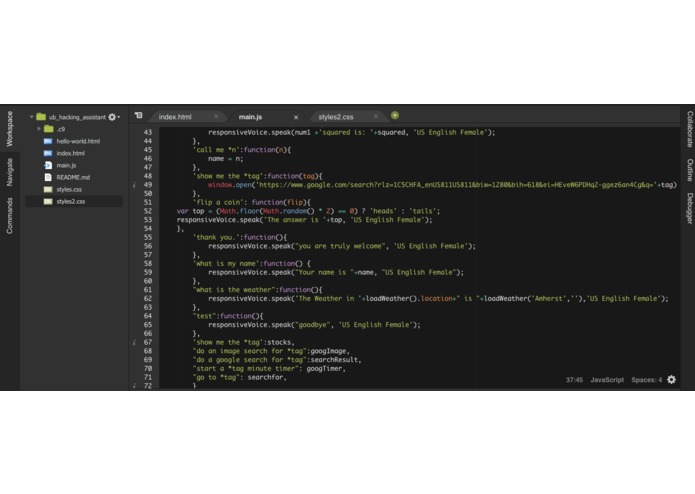Open the Workspace side panel
Screen dimensions: 695x494
(10, 129)
